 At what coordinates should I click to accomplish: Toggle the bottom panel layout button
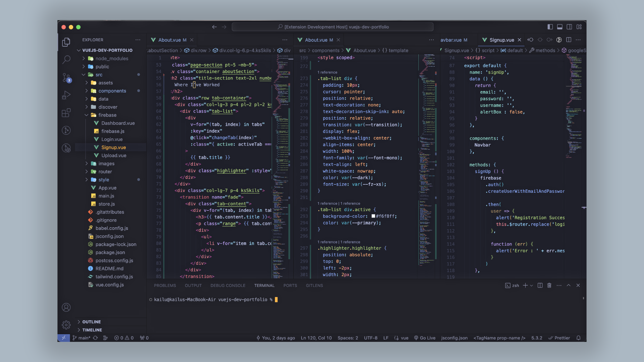click(x=560, y=27)
